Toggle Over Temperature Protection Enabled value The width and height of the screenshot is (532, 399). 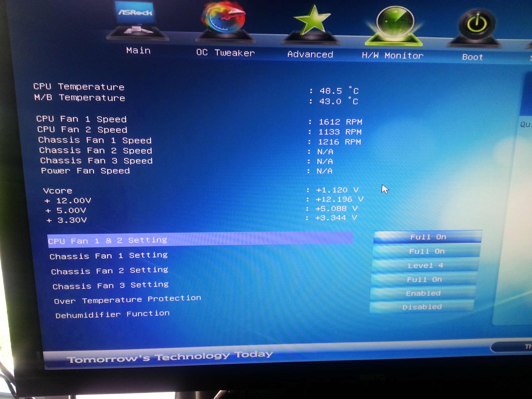point(423,293)
